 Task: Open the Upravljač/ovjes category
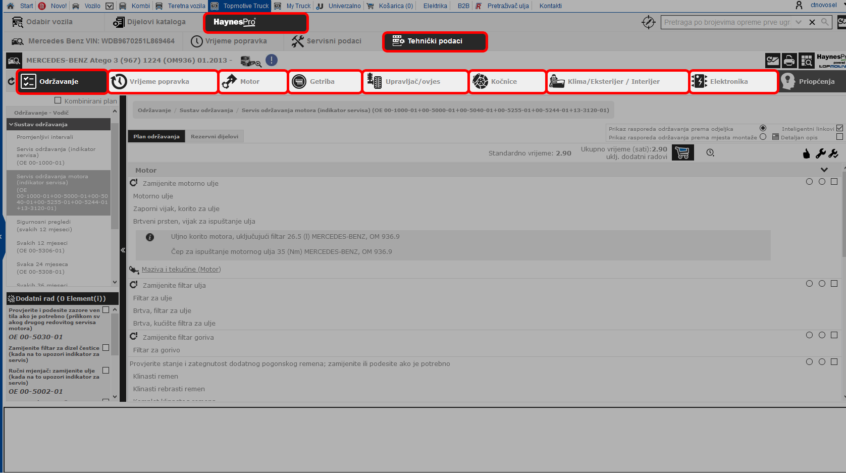click(414, 81)
